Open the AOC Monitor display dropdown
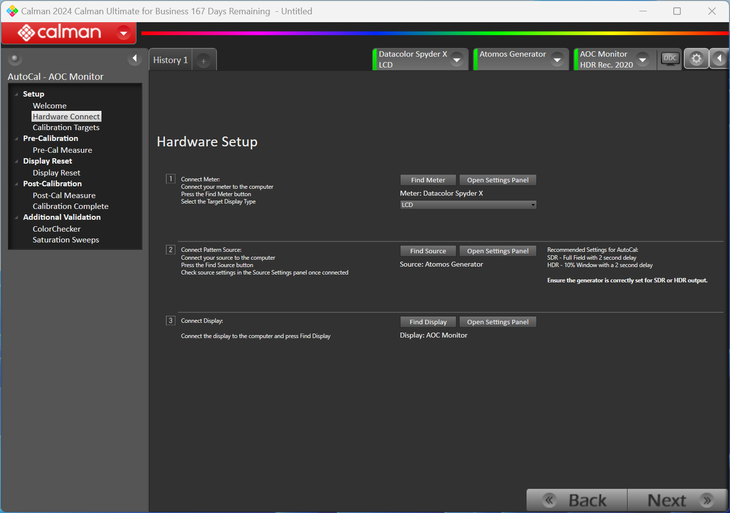Screen dimensions: 730x513 642,60
